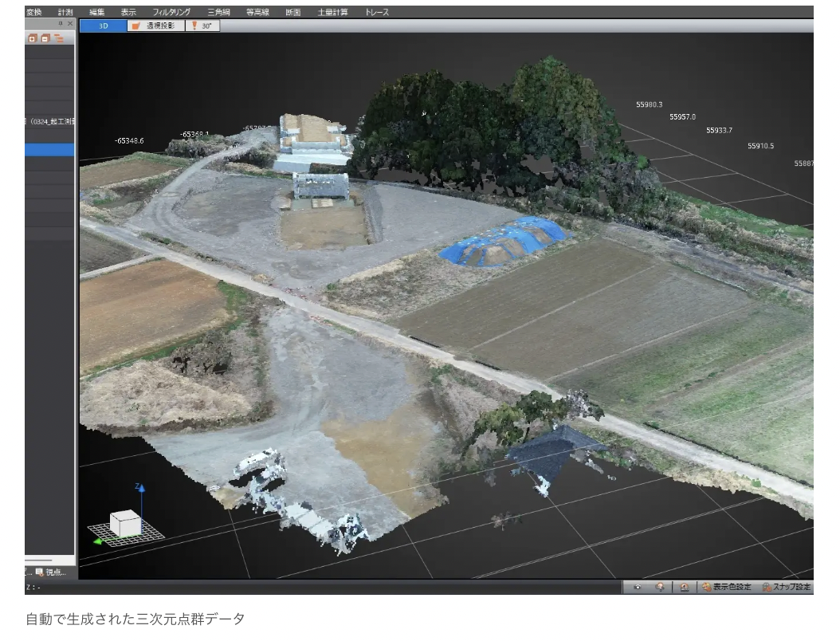Click the expand-all icon in side panel
840x641 pixels.
click(x=33, y=38)
